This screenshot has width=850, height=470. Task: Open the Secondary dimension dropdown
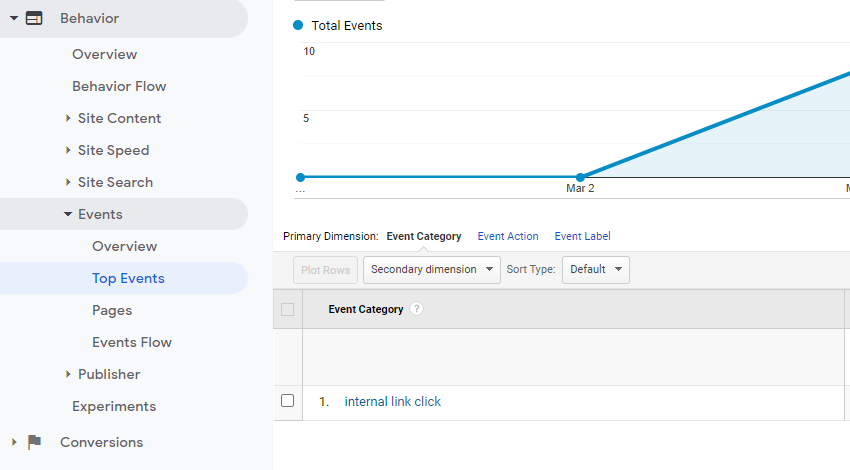[432, 269]
